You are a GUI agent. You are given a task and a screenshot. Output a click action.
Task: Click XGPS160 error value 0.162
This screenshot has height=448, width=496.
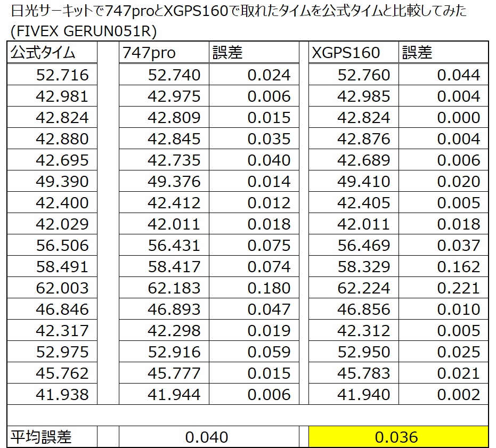coord(443,266)
